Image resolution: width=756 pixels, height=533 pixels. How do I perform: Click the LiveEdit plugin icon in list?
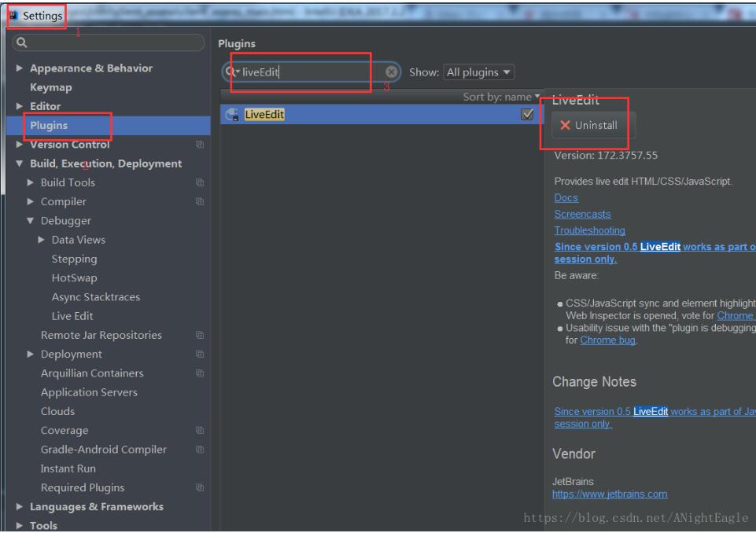(232, 114)
